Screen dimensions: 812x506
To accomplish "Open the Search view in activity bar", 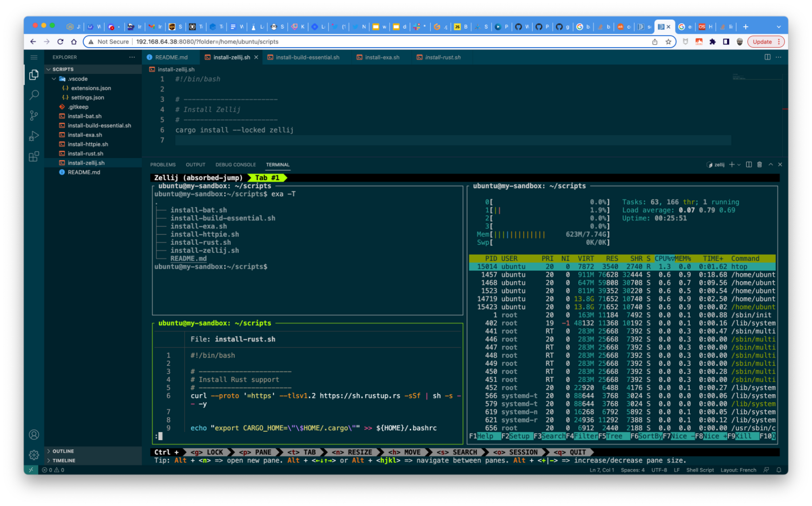I will tap(34, 95).
